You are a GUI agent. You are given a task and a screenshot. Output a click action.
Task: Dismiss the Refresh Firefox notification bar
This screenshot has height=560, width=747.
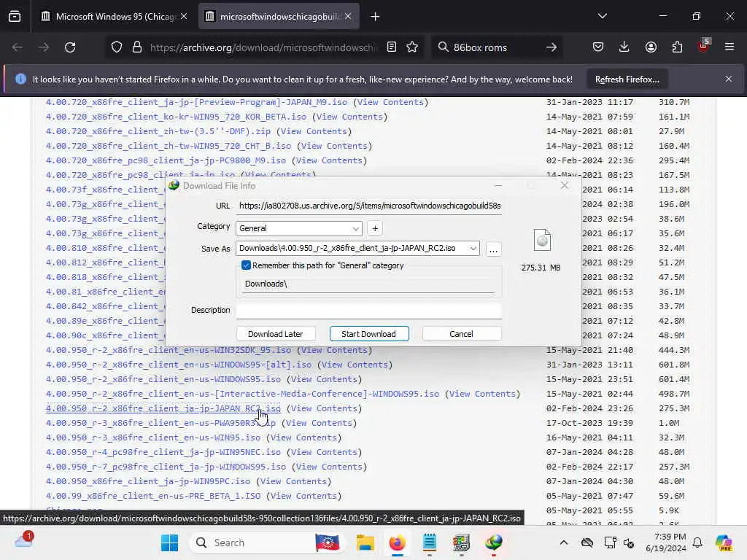[729, 79]
